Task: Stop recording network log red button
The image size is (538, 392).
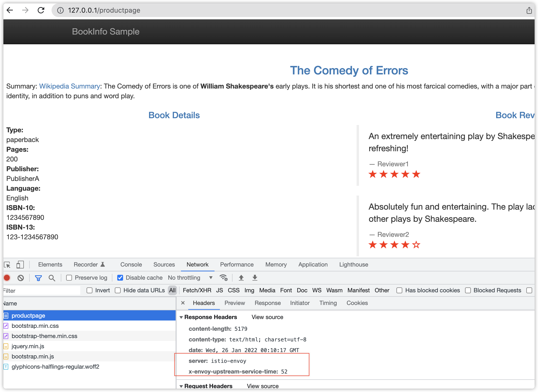Action: (7, 278)
